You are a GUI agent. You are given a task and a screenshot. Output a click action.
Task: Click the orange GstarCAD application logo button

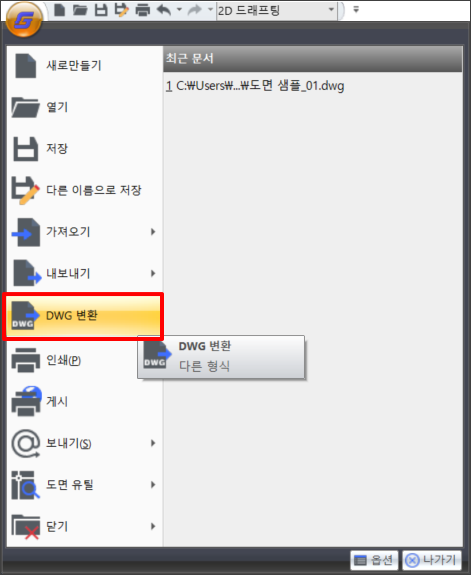24,19
